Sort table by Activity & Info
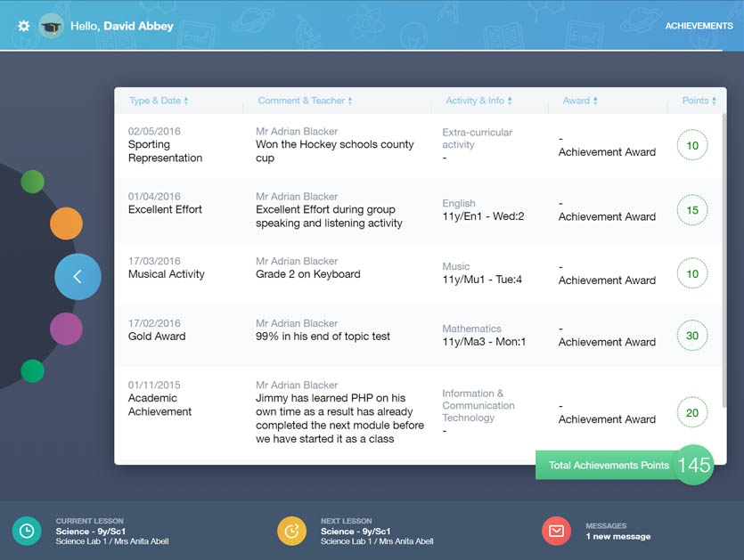Viewport: 744px width, 560px height. pos(478,101)
